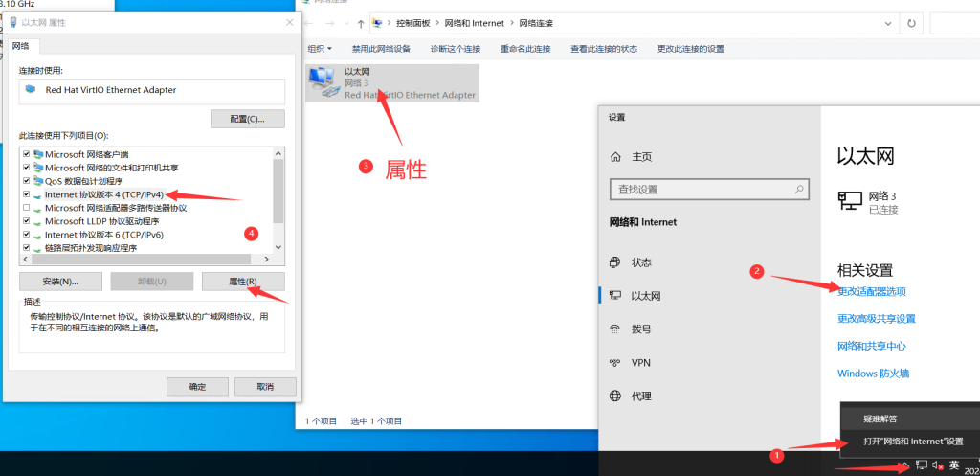Click 控制面板 in the breadcrumb path
980x476 pixels.
click(x=413, y=23)
